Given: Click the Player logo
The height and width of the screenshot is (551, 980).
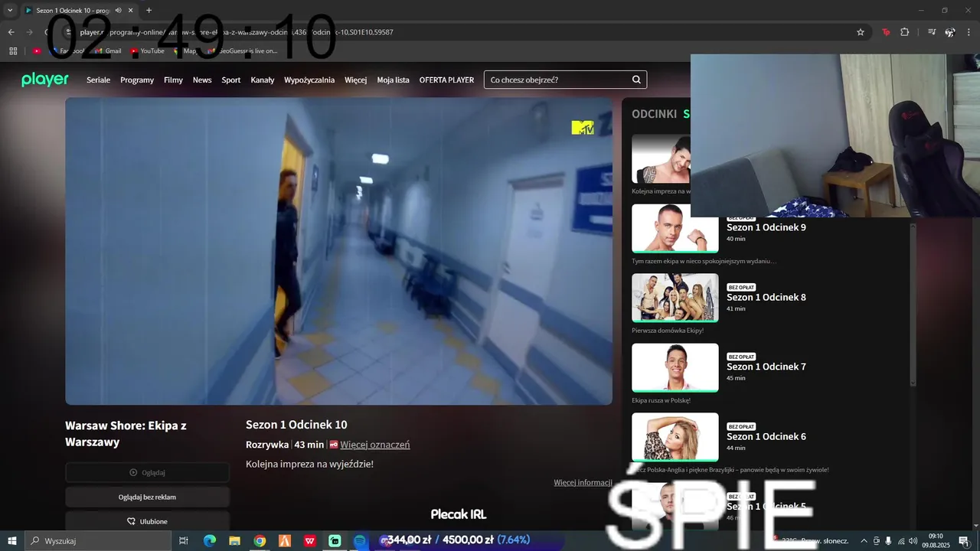Looking at the screenshot, I should [x=45, y=80].
